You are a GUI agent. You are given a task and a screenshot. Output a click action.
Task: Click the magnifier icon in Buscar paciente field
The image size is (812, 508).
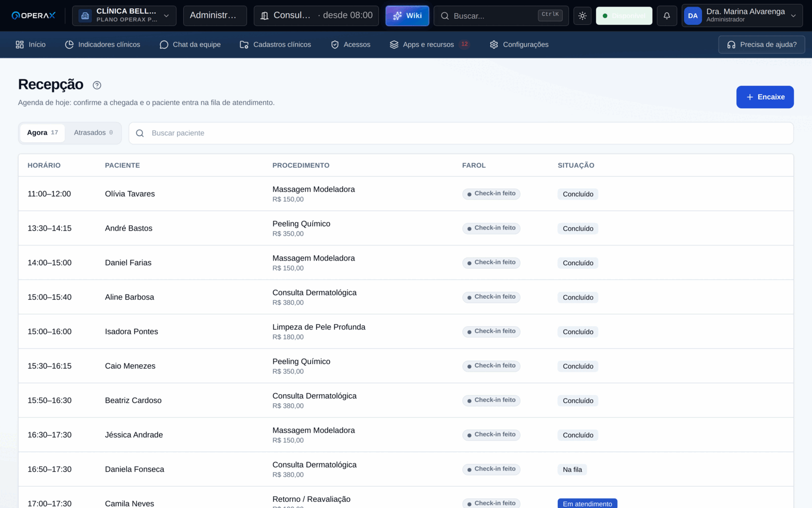point(140,133)
